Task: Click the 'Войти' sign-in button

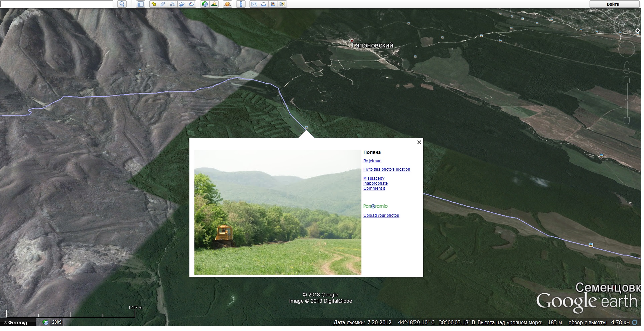Action: 613,4
